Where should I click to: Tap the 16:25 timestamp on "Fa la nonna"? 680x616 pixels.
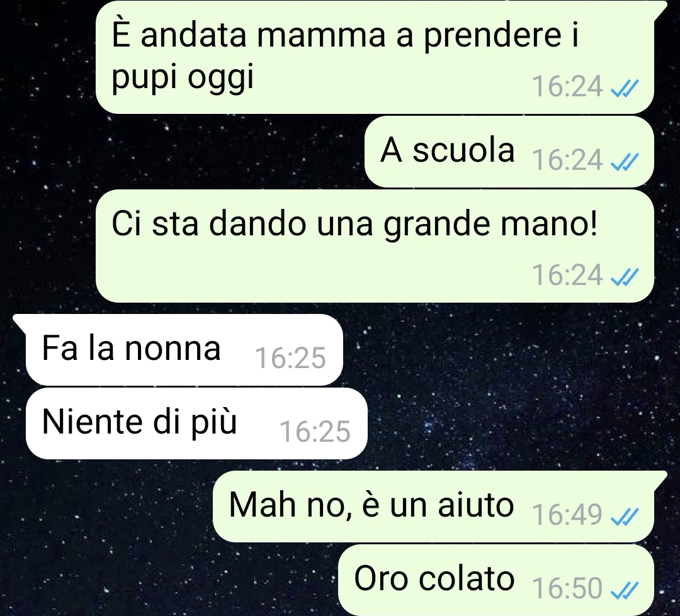(290, 359)
